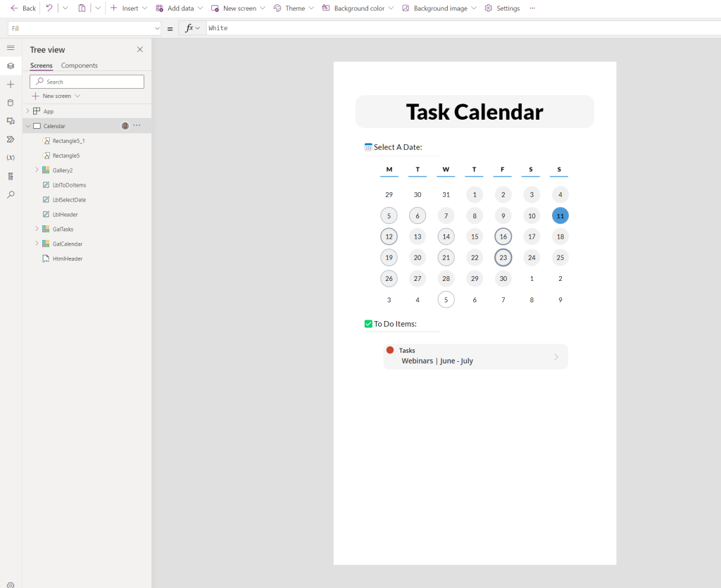Screen dimensions: 721x588
Task: Open the Background color picker
Action: (354, 8)
